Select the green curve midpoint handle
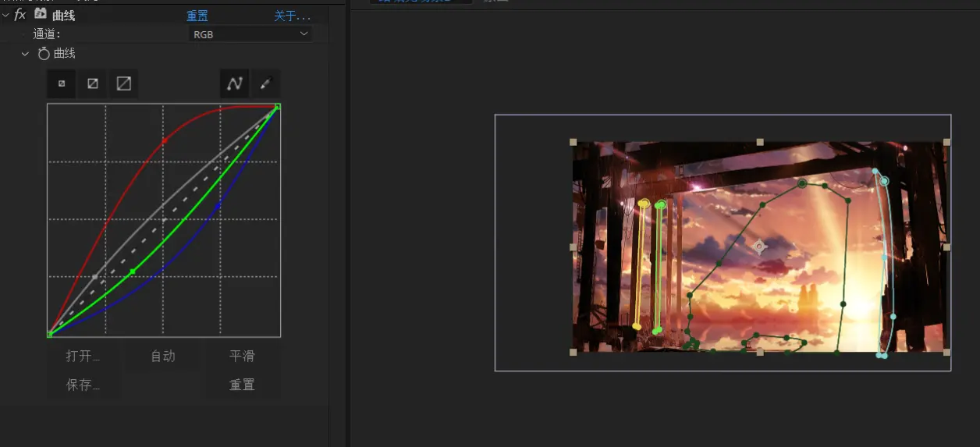Screen dimensions: 980x447 [x=133, y=271]
